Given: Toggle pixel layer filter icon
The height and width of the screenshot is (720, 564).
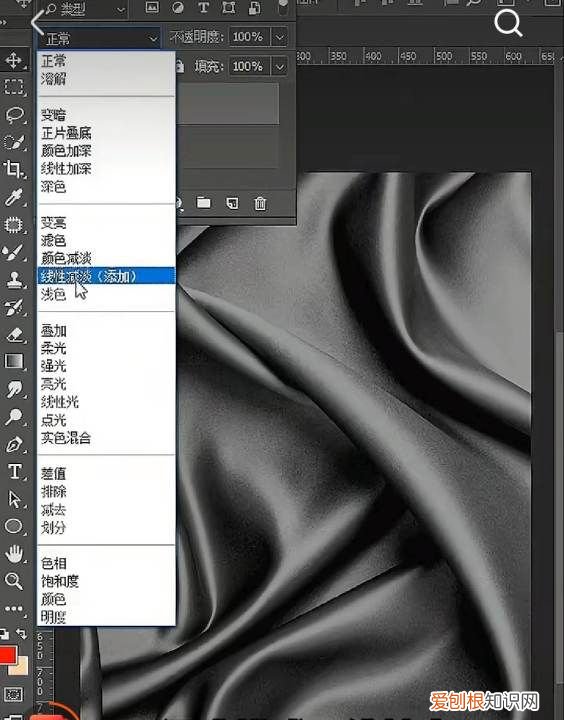Looking at the screenshot, I should click(x=152, y=7).
